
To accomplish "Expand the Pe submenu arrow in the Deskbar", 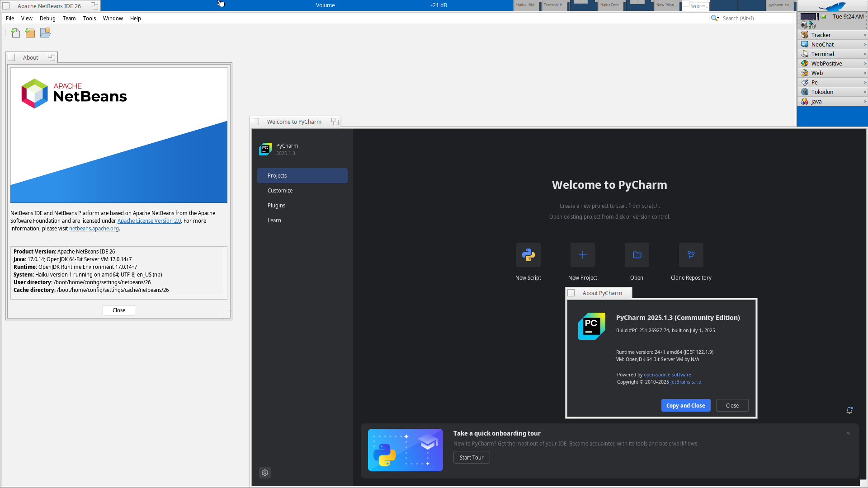I will coord(865,82).
